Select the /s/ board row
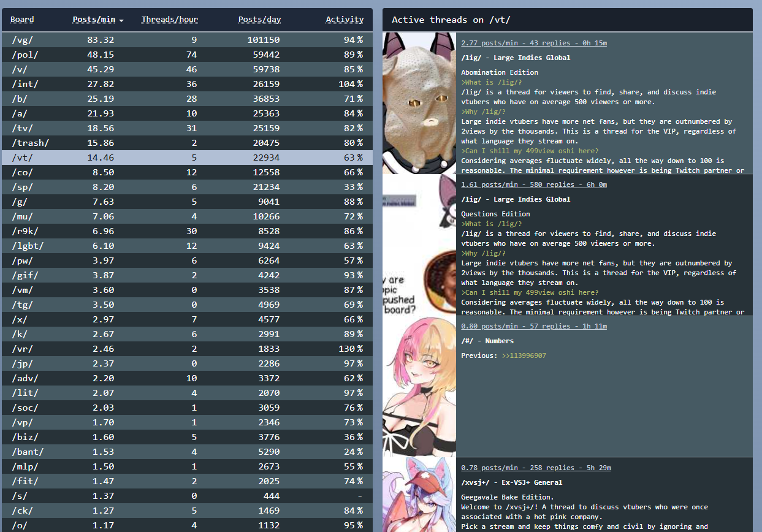This screenshot has height=532, width=762. pyautogui.click(x=187, y=496)
